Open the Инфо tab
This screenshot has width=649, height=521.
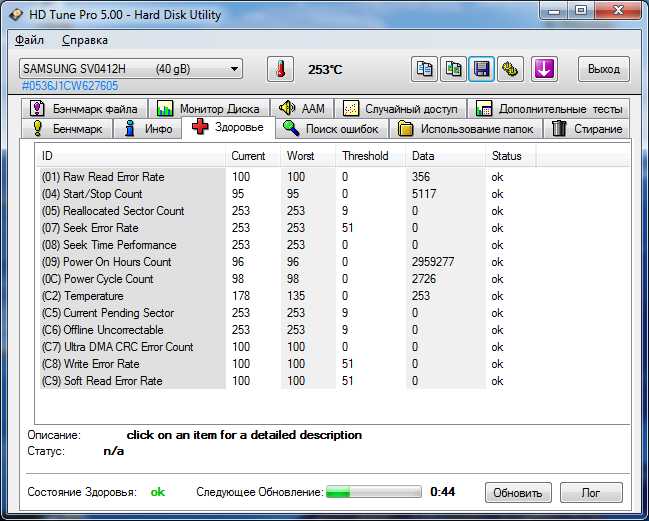(148, 129)
